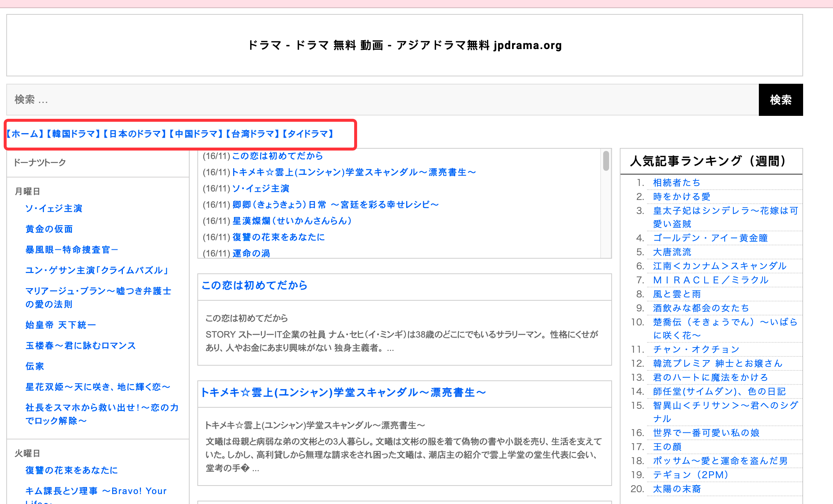Open (16/11) この恋は初めてだから list link
This screenshot has height=504, width=833.
277,156
